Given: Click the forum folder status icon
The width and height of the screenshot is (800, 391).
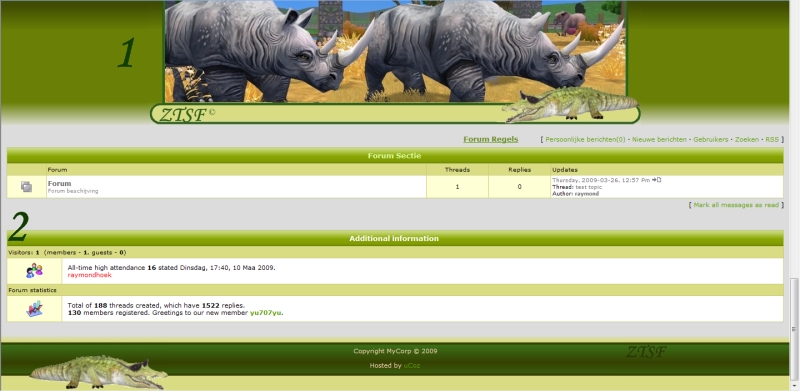Looking at the screenshot, I should pos(27,187).
